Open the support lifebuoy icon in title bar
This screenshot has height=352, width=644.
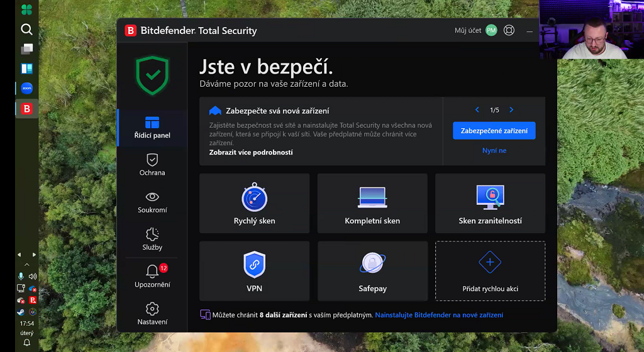coord(509,30)
